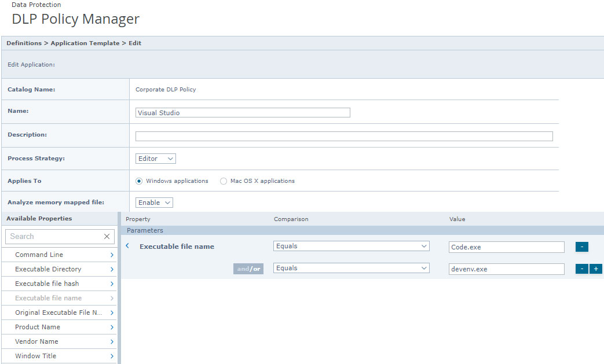This screenshot has width=604, height=364.
Task: Remove the devenv.exe row via its minus button
Action: coord(581,269)
